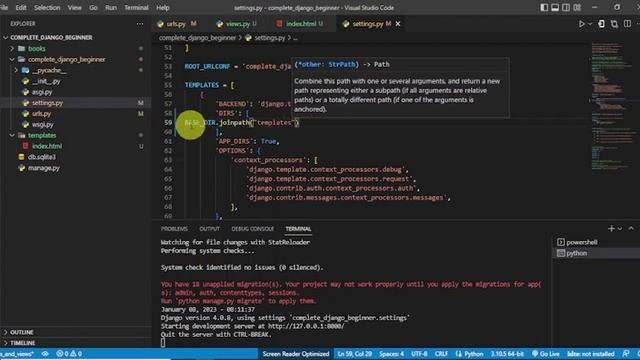
Task: Toggle panel layout icon in title bar
Action: pyautogui.click(x=555, y=7)
